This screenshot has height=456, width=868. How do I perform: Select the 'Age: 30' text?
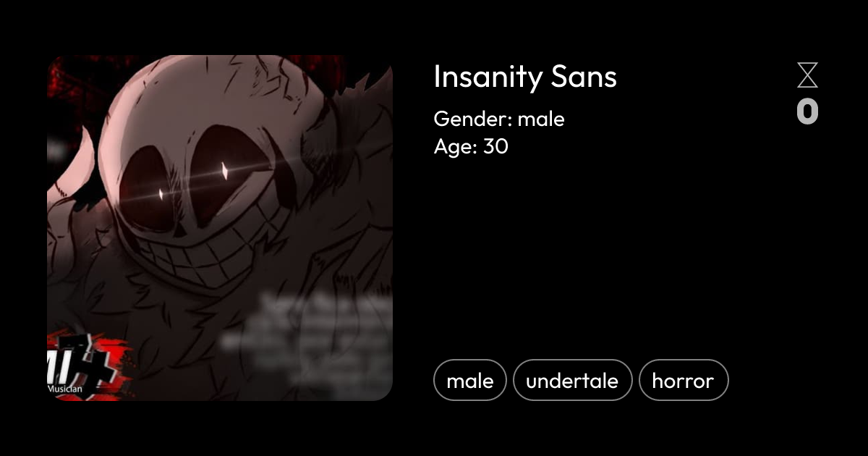coord(470,146)
